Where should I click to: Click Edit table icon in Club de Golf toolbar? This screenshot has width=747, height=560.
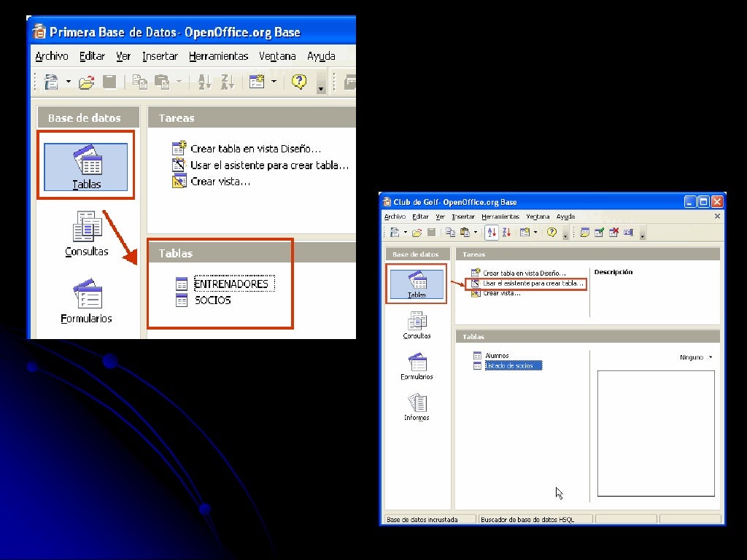pyautogui.click(x=600, y=233)
